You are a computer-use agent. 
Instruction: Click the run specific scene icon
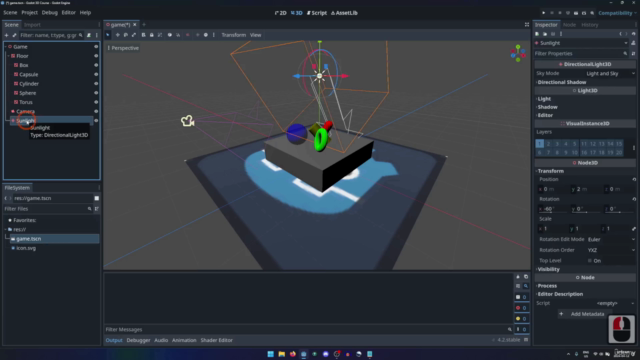tap(584, 13)
